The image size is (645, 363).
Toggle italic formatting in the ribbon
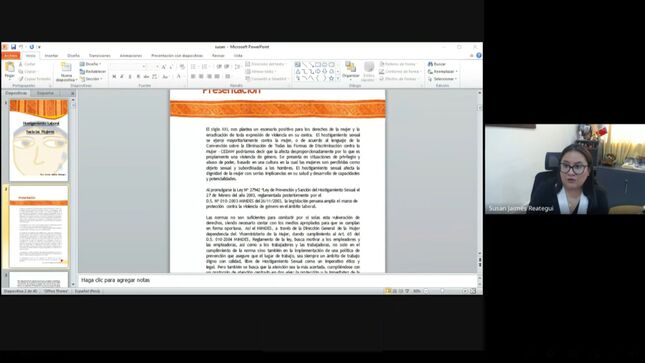click(122, 77)
